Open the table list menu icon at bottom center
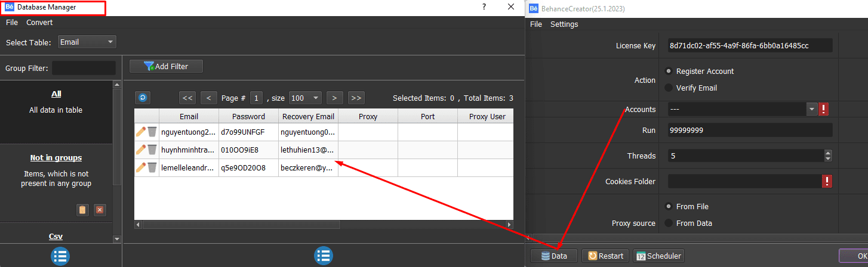This screenshot has width=868, height=267. 323,256
